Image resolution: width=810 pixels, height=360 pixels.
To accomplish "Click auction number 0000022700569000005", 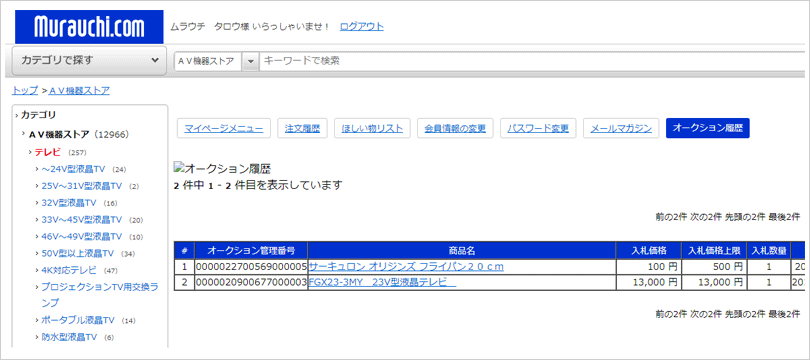I will [x=251, y=267].
